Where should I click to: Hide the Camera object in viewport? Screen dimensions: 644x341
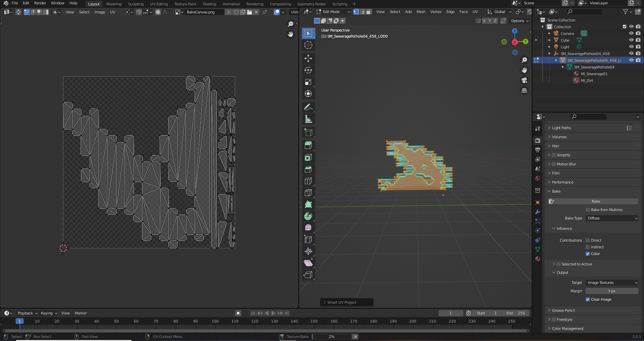pos(631,33)
